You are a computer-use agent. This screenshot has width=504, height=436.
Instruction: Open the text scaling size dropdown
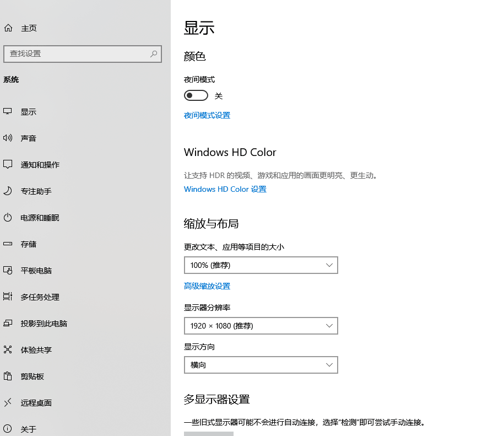tap(261, 265)
